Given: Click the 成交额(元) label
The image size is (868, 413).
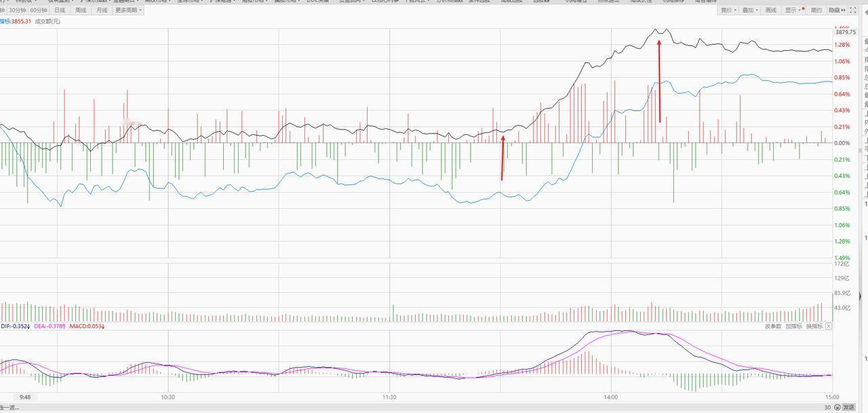Looking at the screenshot, I should pos(47,21).
